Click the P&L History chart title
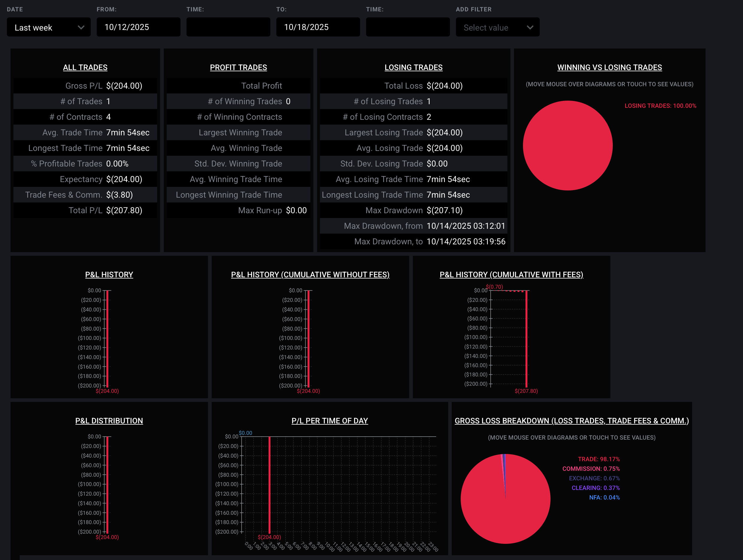The height and width of the screenshot is (560, 743). click(x=109, y=274)
